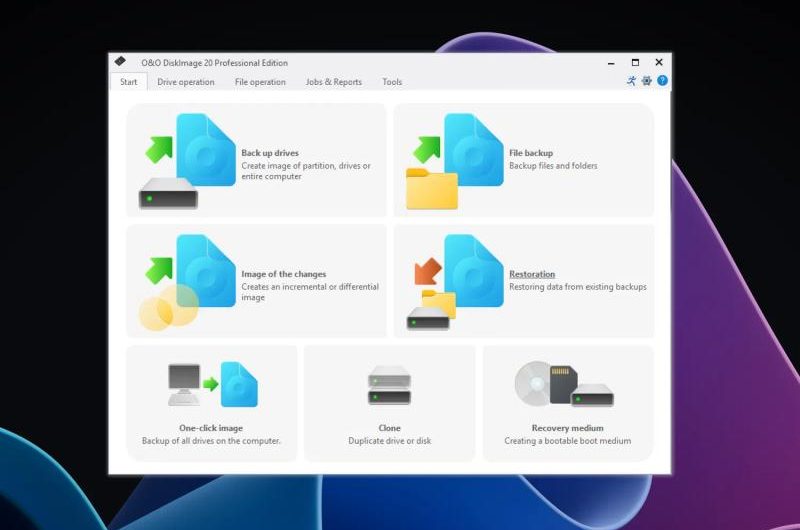Click text 'Backup files and folders'
This screenshot has height=530, width=800.
tap(553, 166)
